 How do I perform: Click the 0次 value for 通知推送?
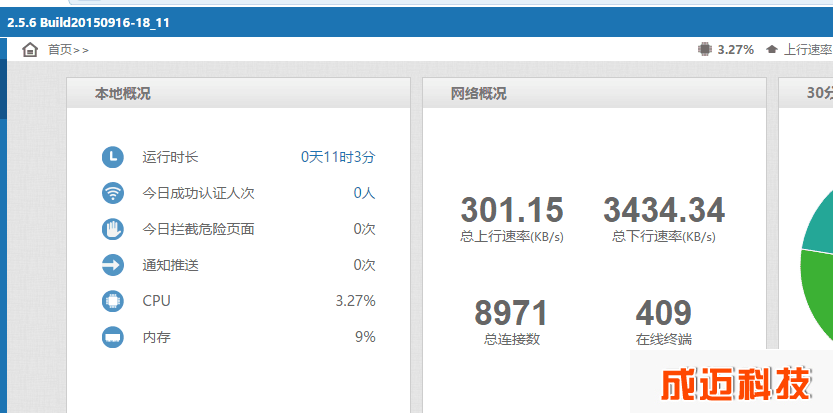click(364, 265)
